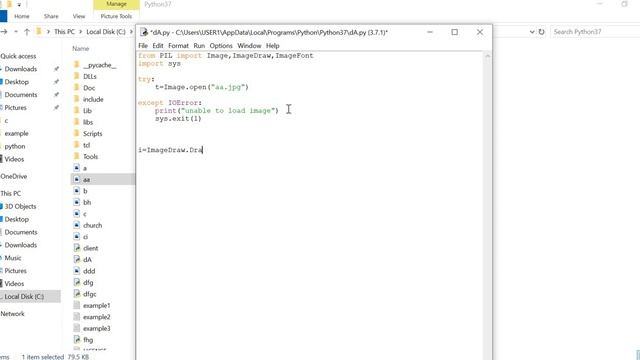Select image file icon named bh

tap(76, 202)
